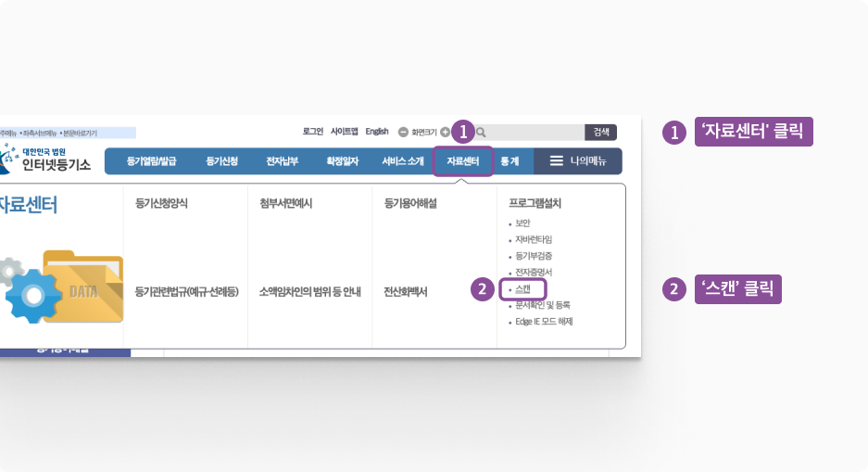868x472 pixels.
Task: Choose Edge IE 모드 해제 entry
Action: coord(544,322)
